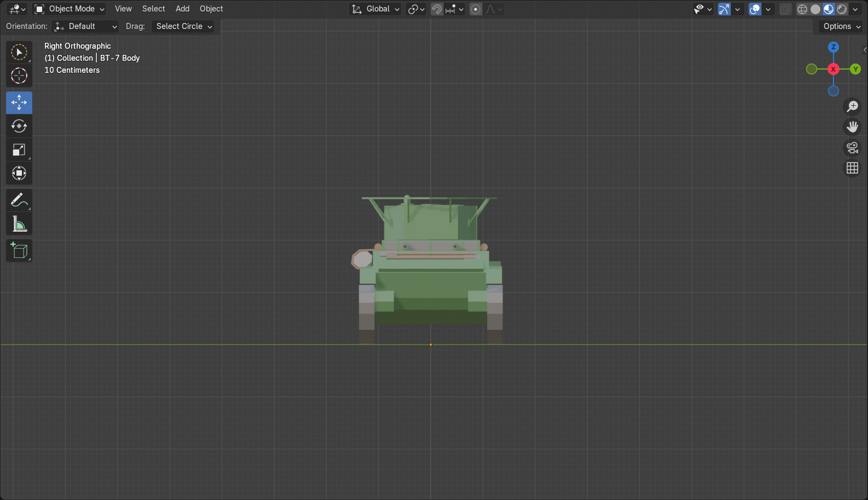Image resolution: width=868 pixels, height=500 pixels.
Task: Click the red X axis gizmo circle
Action: pyautogui.click(x=834, y=69)
